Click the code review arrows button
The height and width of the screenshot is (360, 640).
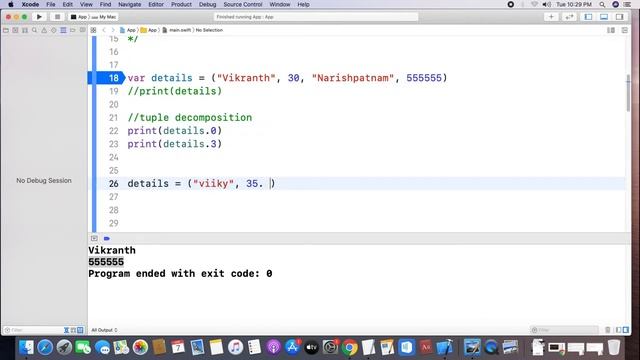pos(569,17)
